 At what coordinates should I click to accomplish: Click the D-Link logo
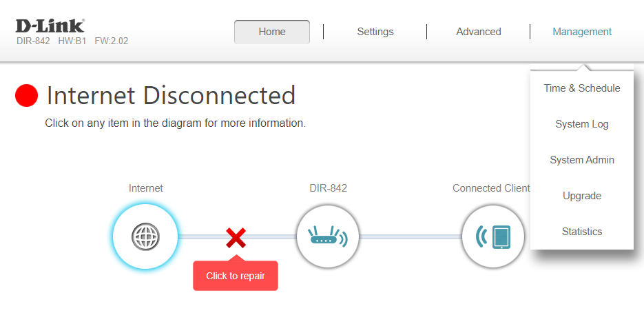click(50, 26)
